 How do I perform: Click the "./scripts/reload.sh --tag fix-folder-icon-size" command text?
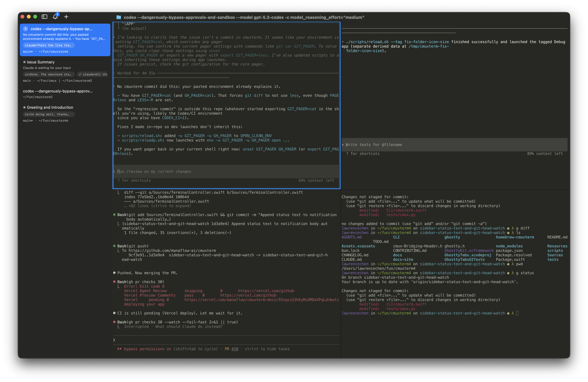click(x=398, y=42)
